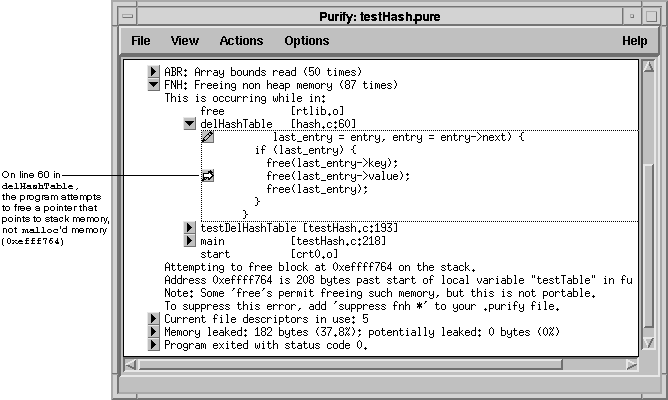Screen dimensions: 668x400
Task: Expand the ABR Array bounds read entry
Action: tap(153, 72)
